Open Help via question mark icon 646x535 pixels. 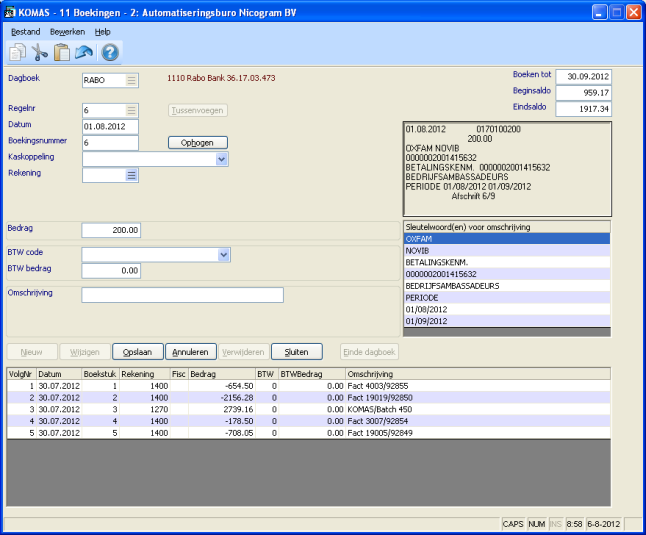click(110, 53)
